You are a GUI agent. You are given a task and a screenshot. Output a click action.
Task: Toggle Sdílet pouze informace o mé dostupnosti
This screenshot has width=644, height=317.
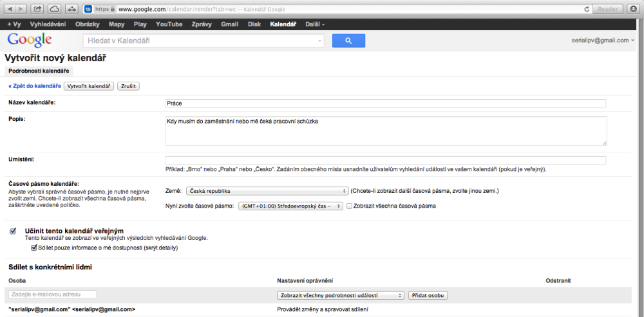(34, 248)
